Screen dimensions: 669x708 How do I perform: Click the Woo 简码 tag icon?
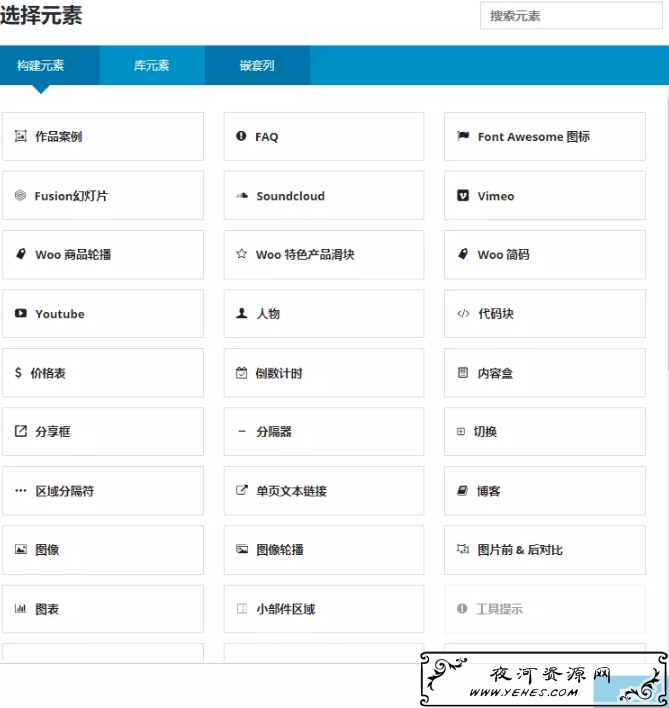click(463, 254)
